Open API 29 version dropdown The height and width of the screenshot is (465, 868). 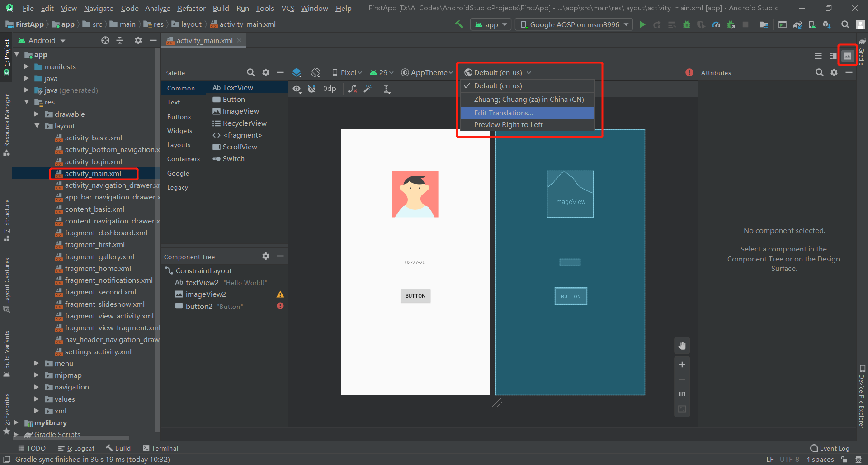tap(382, 72)
